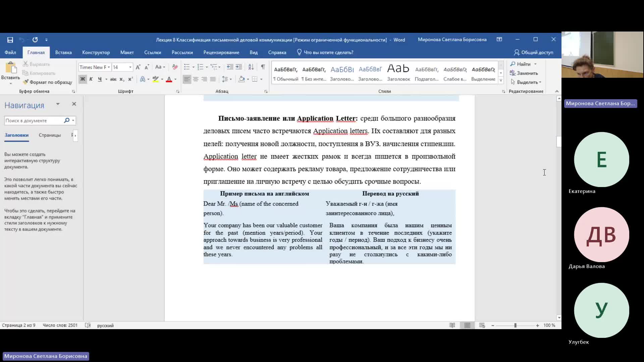Apply subscript formatting
The height and width of the screenshot is (362, 644).
122,79
